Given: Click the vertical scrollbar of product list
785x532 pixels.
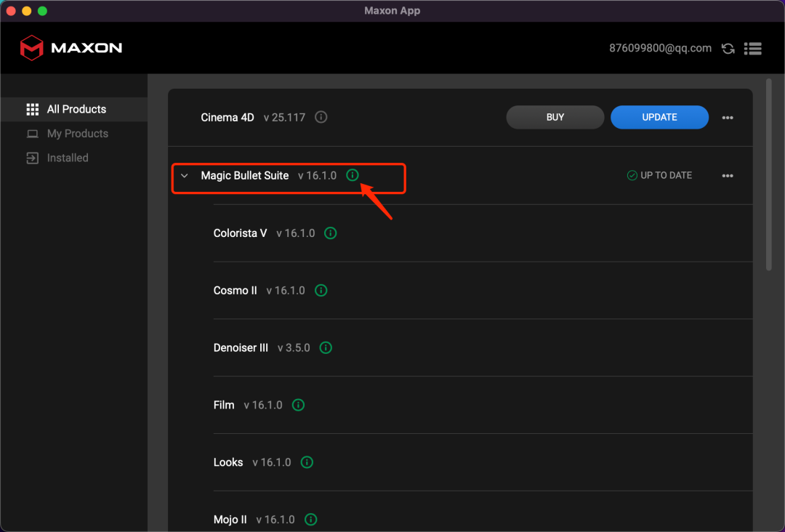Looking at the screenshot, I should coord(769,174).
